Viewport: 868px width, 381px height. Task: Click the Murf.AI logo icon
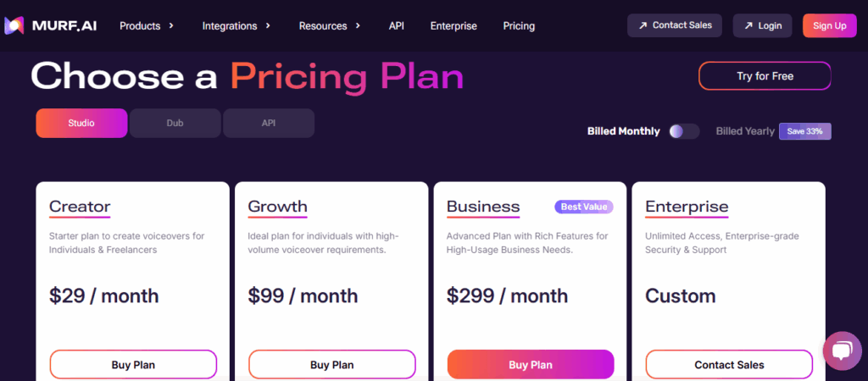pyautogui.click(x=14, y=25)
